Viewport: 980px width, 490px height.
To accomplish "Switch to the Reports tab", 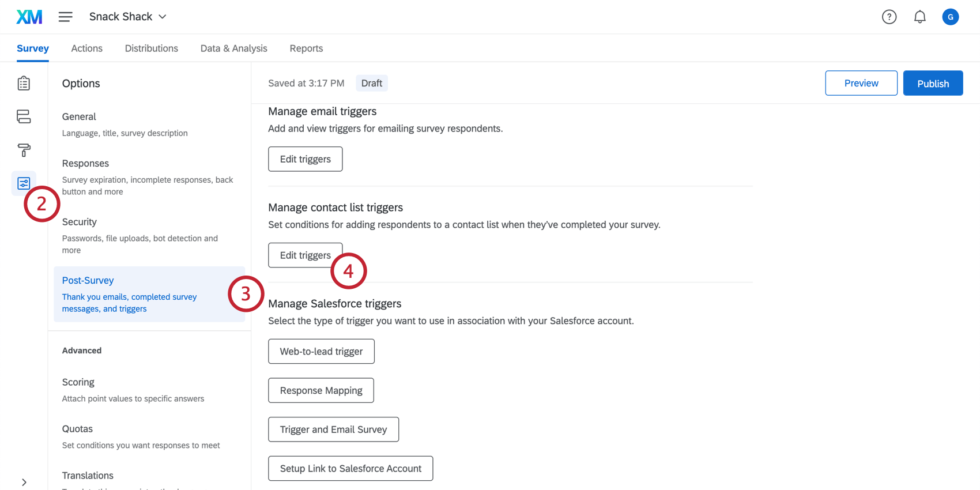I will (306, 48).
